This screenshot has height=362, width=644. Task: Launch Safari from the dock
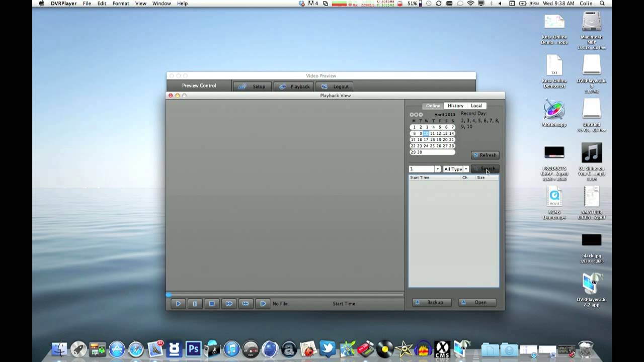click(136, 349)
